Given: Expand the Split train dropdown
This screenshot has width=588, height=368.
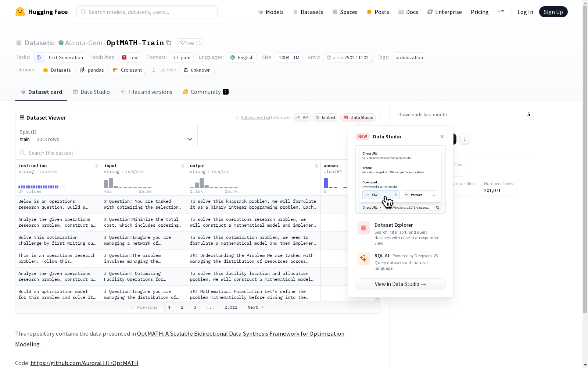Looking at the screenshot, I should (106, 135).
